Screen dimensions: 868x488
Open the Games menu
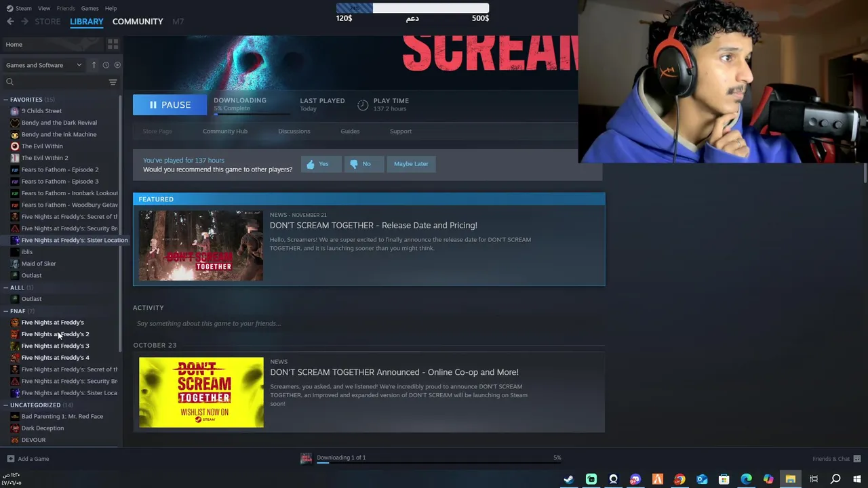coord(90,8)
